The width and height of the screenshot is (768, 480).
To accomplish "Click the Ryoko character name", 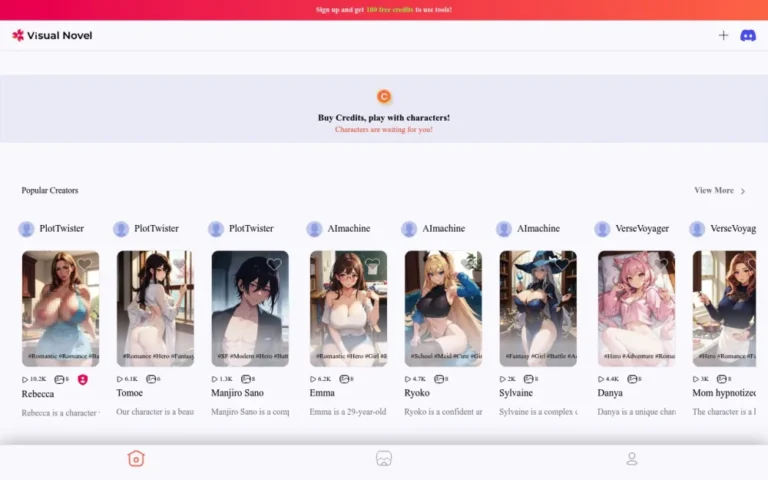I will click(417, 393).
